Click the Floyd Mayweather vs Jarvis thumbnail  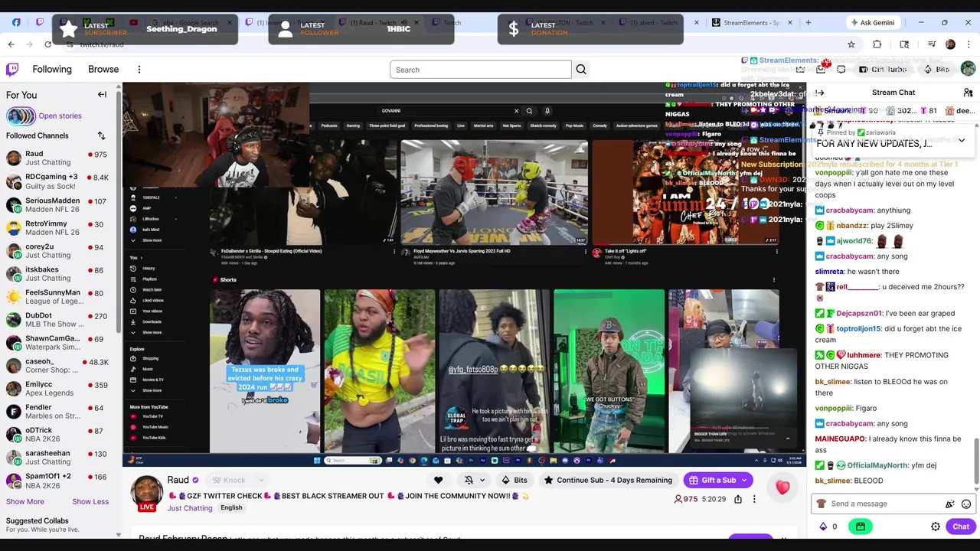coord(495,193)
